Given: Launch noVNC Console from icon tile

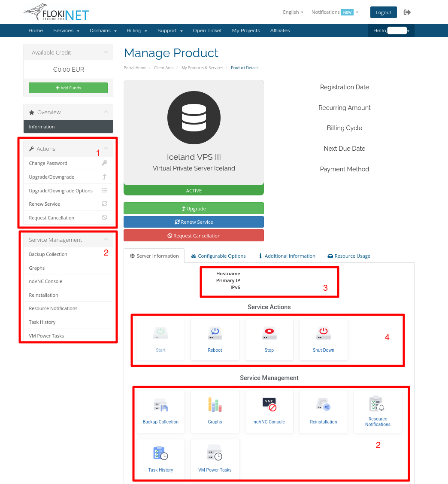Looking at the screenshot, I should tap(269, 405).
